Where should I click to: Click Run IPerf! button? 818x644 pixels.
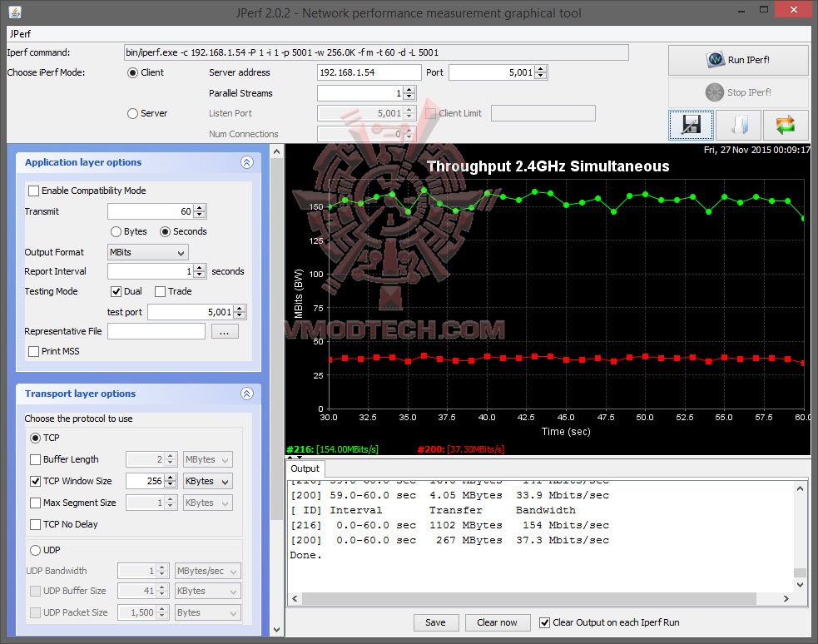pos(739,60)
